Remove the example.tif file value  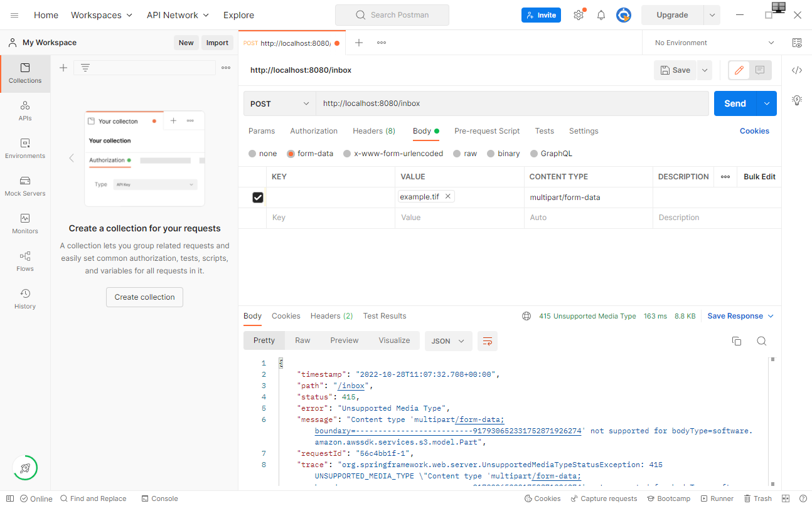[x=447, y=197]
